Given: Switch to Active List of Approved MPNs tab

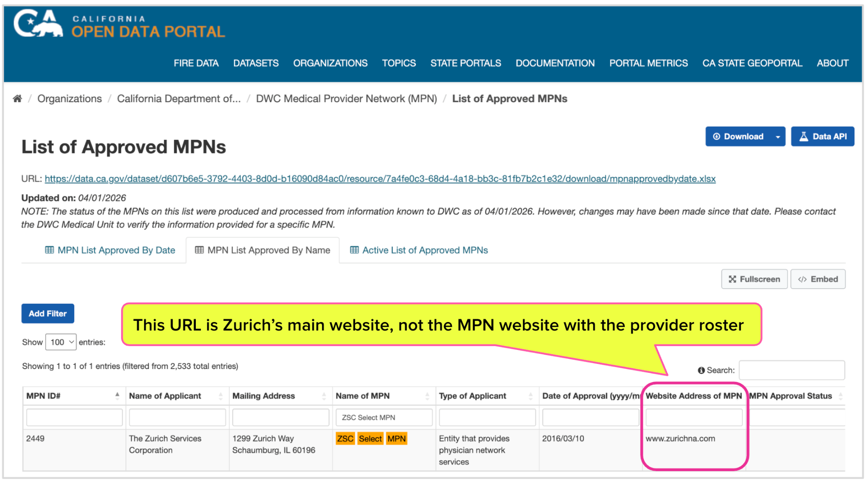Looking at the screenshot, I should [x=419, y=250].
